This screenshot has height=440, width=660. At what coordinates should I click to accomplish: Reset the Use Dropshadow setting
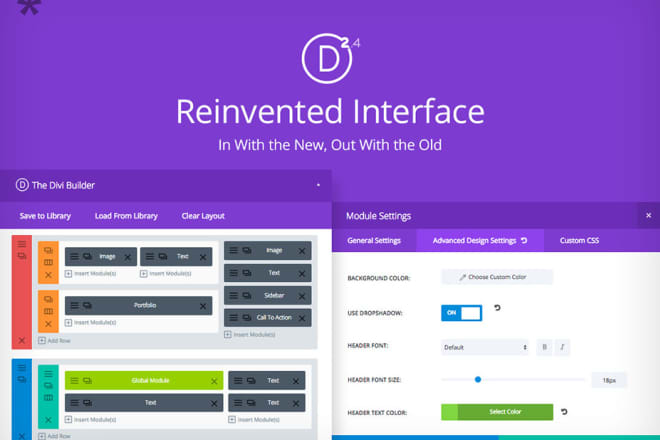pyautogui.click(x=497, y=308)
